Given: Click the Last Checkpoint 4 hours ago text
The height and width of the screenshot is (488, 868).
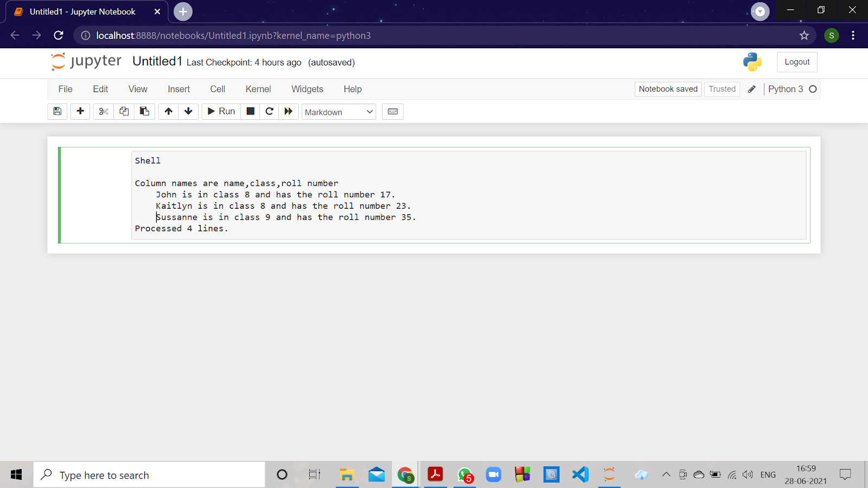Looking at the screenshot, I should (244, 62).
